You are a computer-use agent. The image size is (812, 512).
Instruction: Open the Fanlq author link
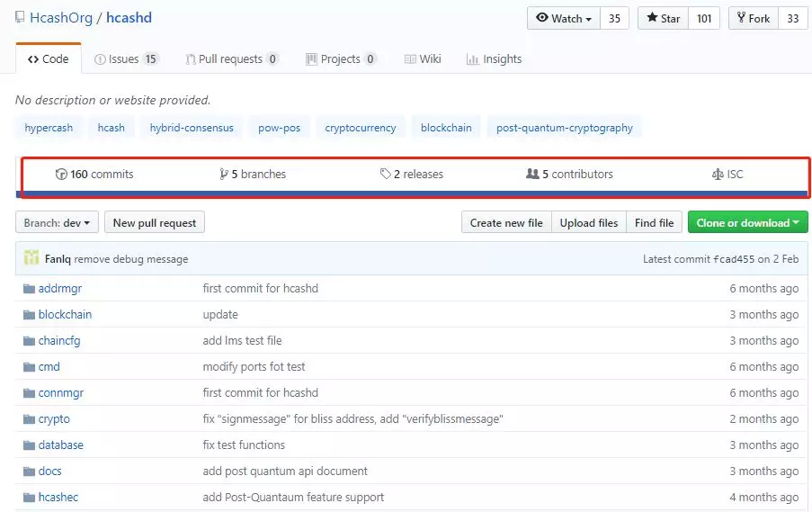[58, 258]
